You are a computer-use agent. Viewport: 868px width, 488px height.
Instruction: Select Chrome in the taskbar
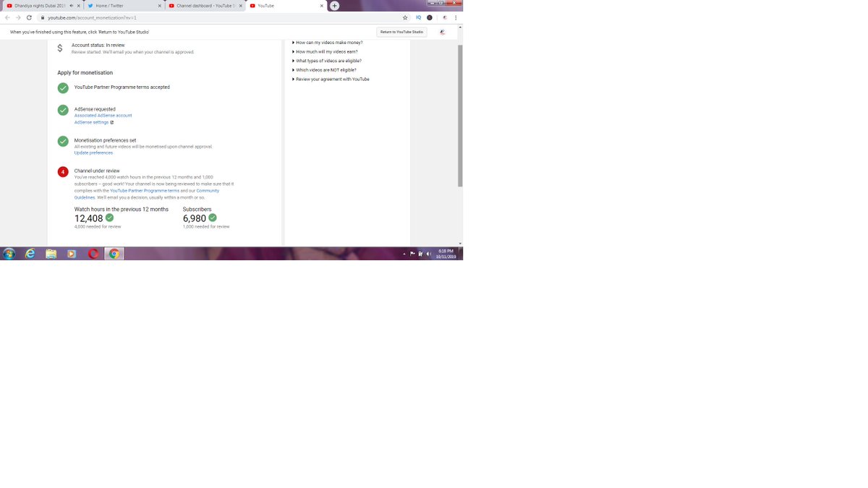pyautogui.click(x=114, y=254)
